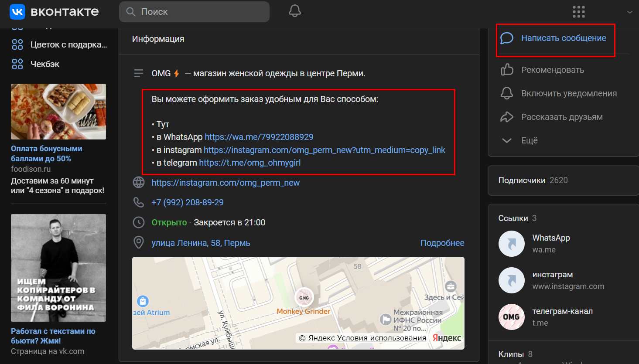The height and width of the screenshot is (364, 639).
Task: Click the Atrium shopping marker on map
Action: coord(143,301)
